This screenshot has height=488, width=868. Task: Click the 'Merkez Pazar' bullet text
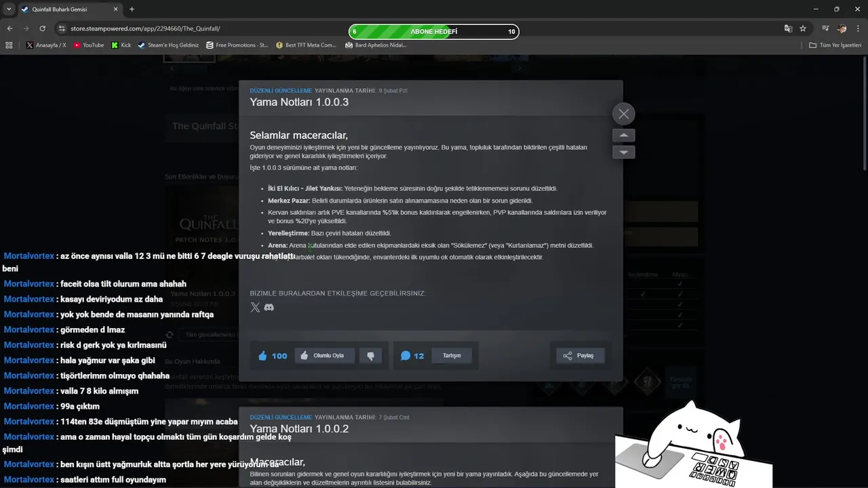[289, 201]
